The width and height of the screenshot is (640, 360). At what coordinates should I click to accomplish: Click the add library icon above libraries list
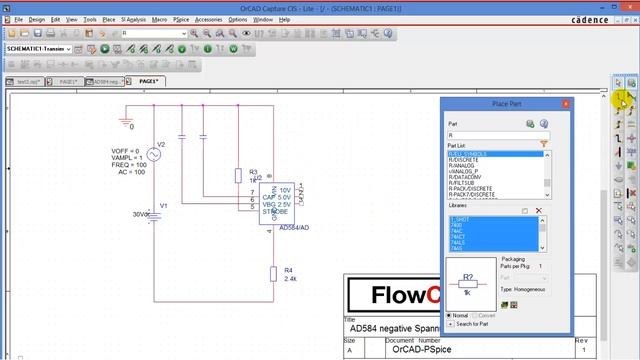[x=525, y=211]
